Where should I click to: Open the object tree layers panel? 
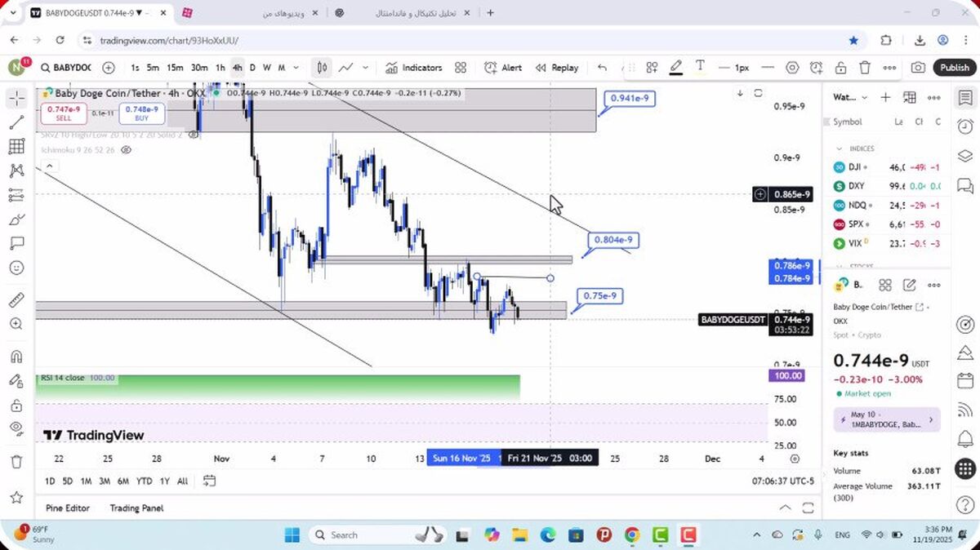point(965,156)
